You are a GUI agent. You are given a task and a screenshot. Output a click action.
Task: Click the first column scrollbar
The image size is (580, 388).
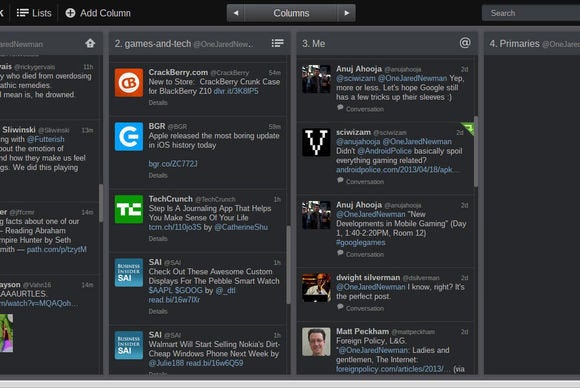(101, 203)
